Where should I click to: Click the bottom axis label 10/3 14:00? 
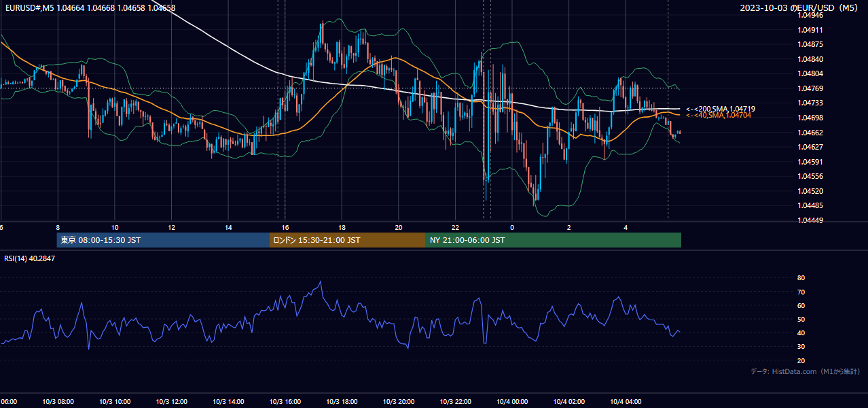click(x=228, y=402)
